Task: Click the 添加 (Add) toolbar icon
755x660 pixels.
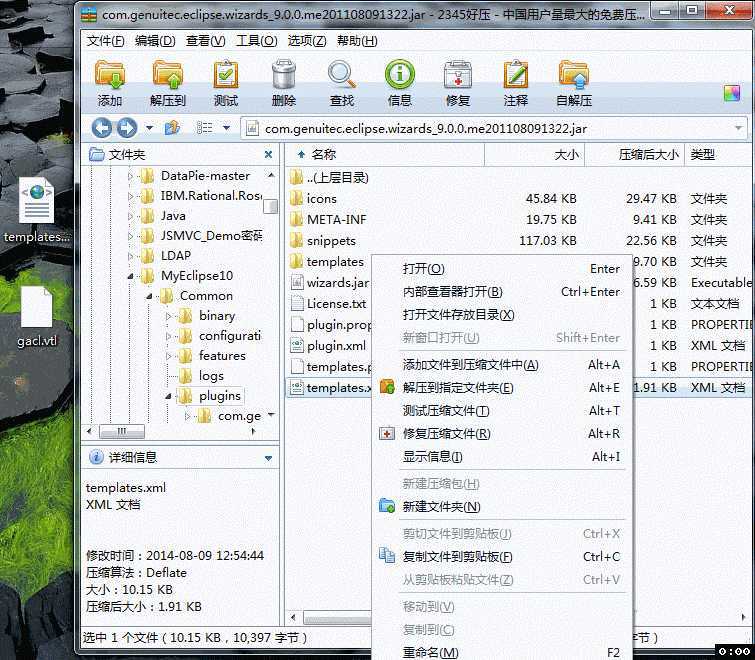Action: [x=110, y=83]
